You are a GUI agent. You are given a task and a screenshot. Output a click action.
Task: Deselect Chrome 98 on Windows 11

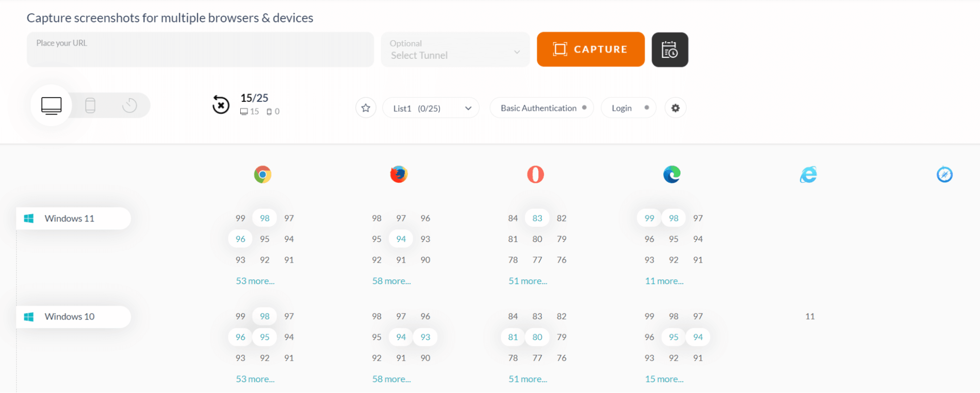coord(265,218)
